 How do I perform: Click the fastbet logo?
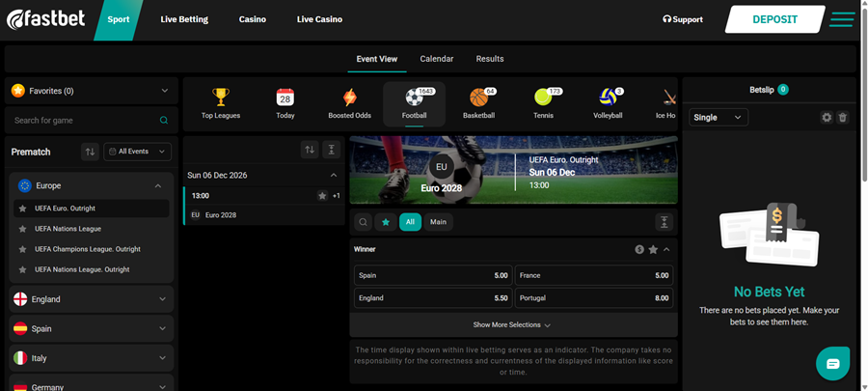45,19
